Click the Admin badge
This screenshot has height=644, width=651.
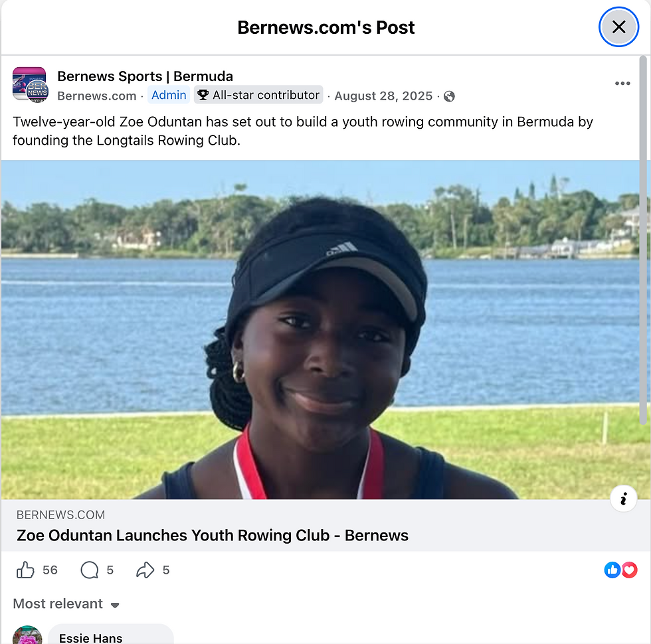coord(169,95)
